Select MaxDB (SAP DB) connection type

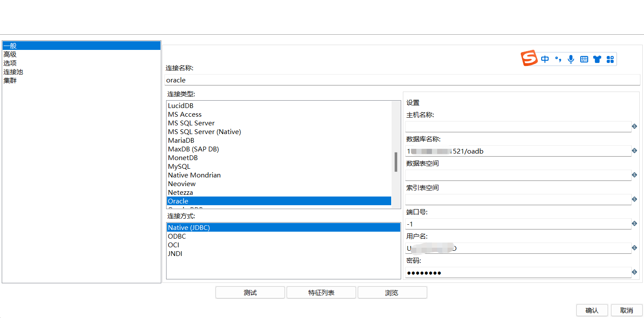pyautogui.click(x=279, y=149)
